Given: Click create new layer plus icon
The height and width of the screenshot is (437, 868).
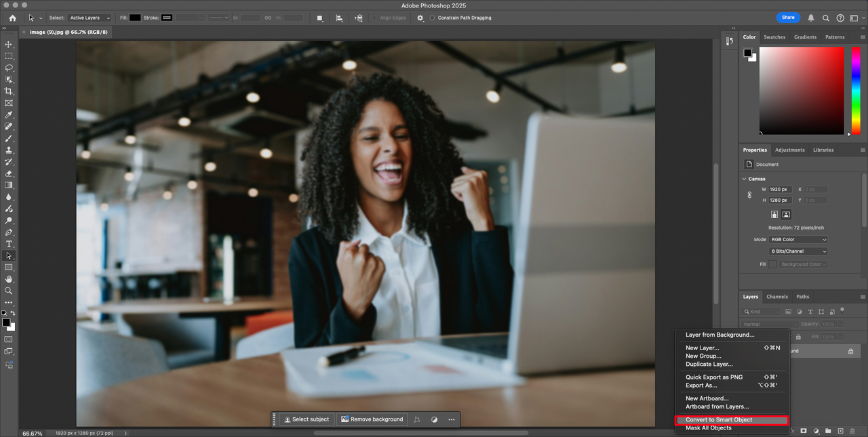Looking at the screenshot, I should pyautogui.click(x=840, y=431).
